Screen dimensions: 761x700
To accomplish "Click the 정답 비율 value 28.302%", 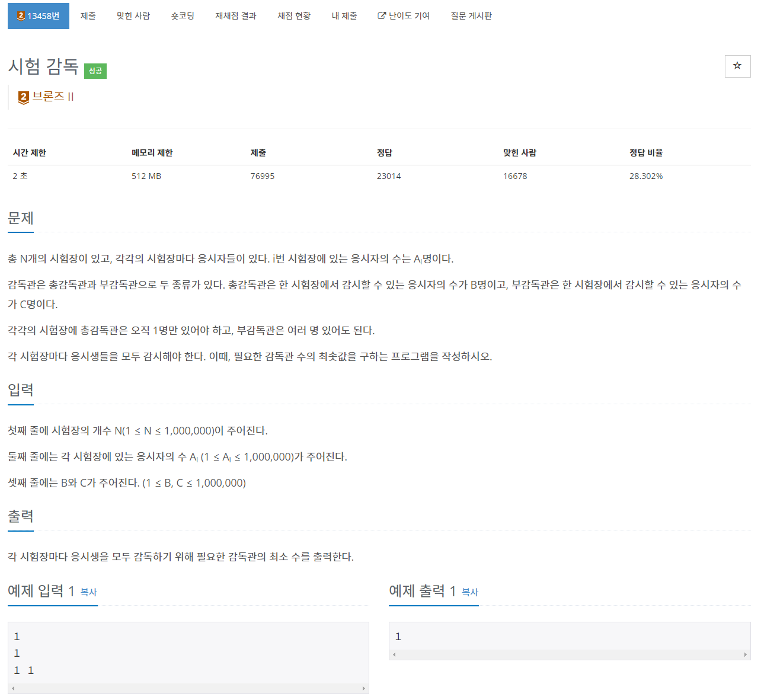I will point(646,176).
